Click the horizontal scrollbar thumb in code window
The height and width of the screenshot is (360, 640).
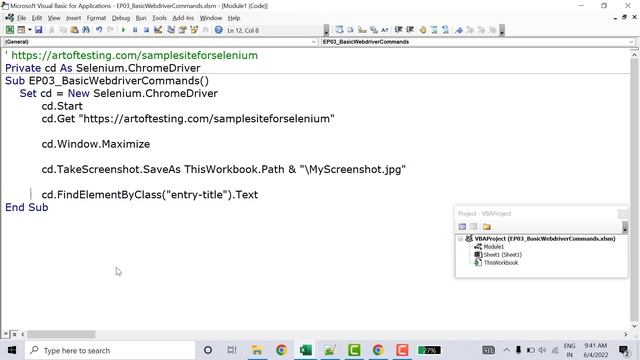click(61, 334)
